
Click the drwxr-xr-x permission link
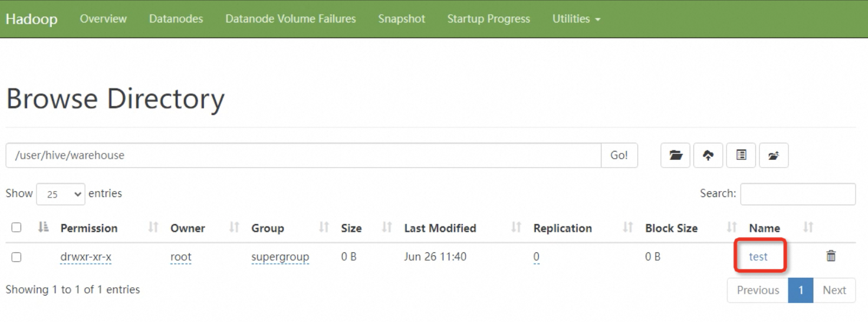(x=86, y=257)
